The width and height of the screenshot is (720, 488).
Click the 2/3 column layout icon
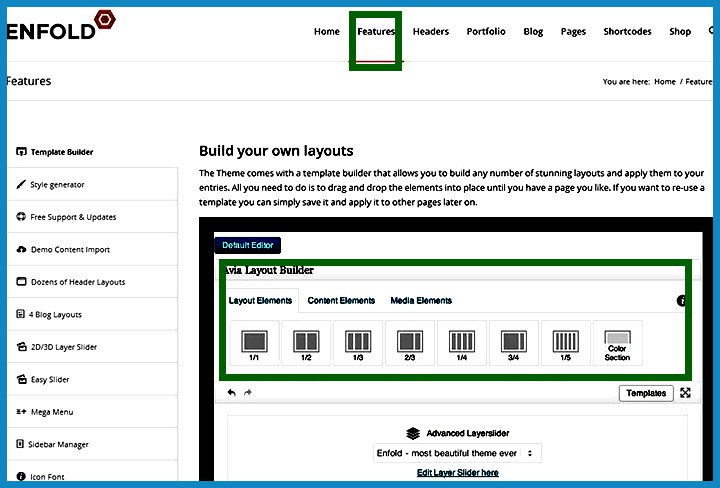[410, 343]
